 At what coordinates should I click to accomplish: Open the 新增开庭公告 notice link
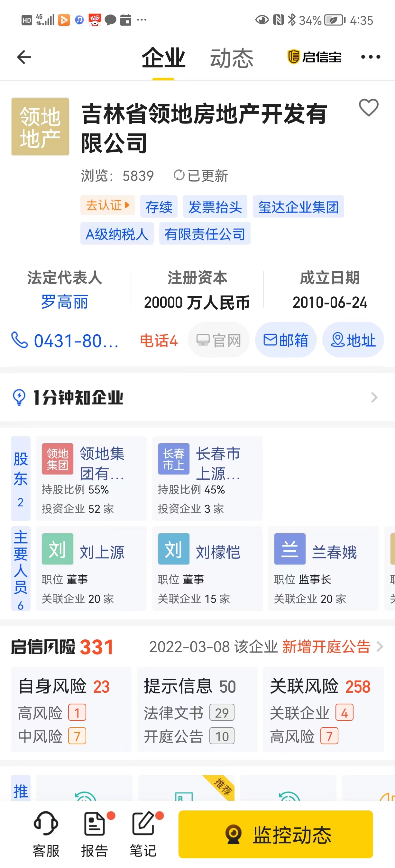tap(326, 646)
